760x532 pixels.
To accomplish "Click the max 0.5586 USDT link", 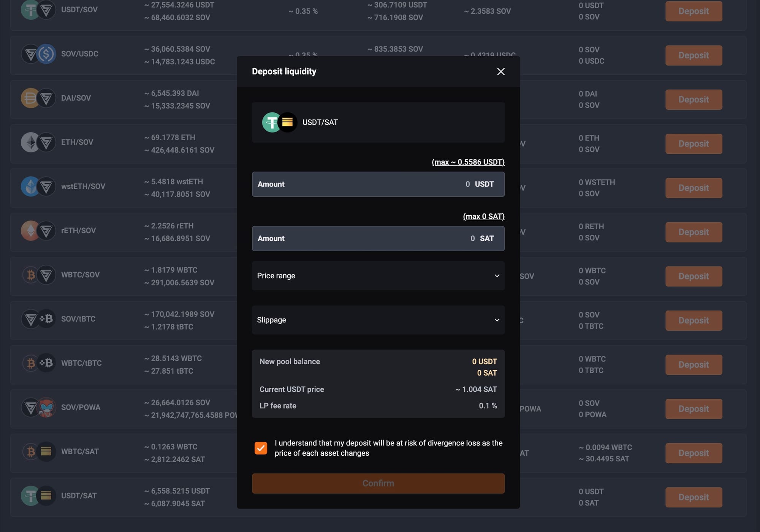I will pyautogui.click(x=468, y=162).
